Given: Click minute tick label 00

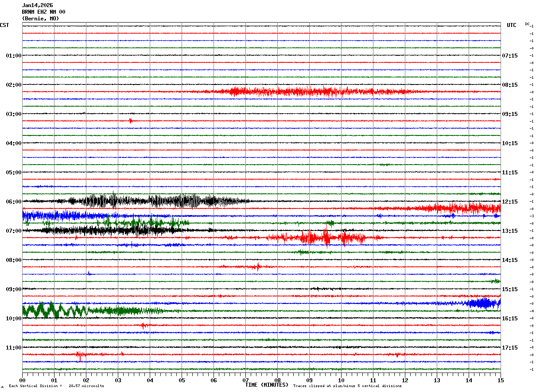Looking at the screenshot, I should click(22, 380).
